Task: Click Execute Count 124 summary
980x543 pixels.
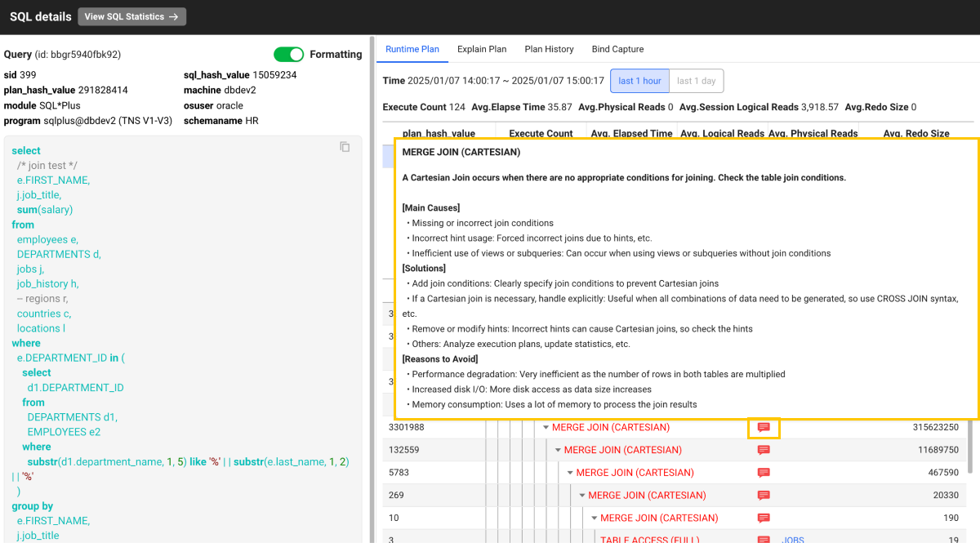Action: [x=424, y=107]
